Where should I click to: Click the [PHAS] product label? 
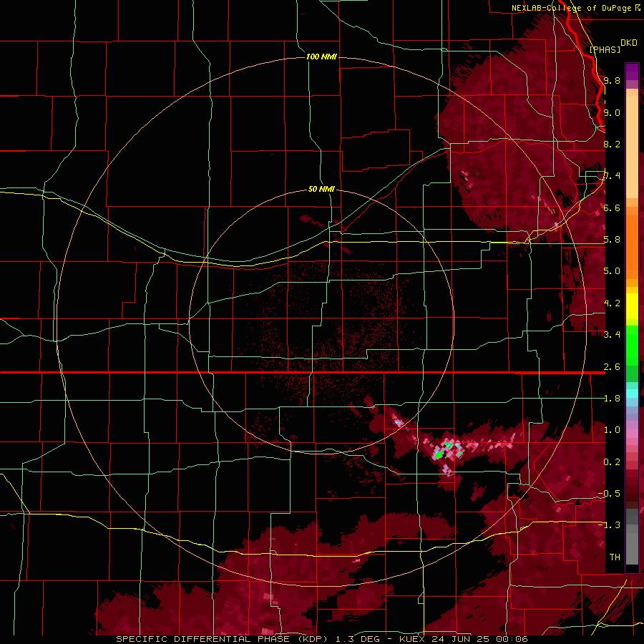[605, 49]
